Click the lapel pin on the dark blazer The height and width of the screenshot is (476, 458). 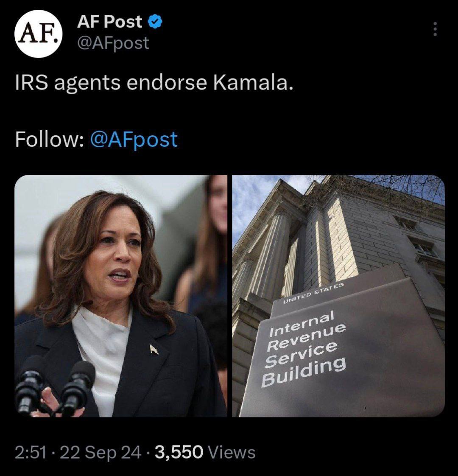154,350
